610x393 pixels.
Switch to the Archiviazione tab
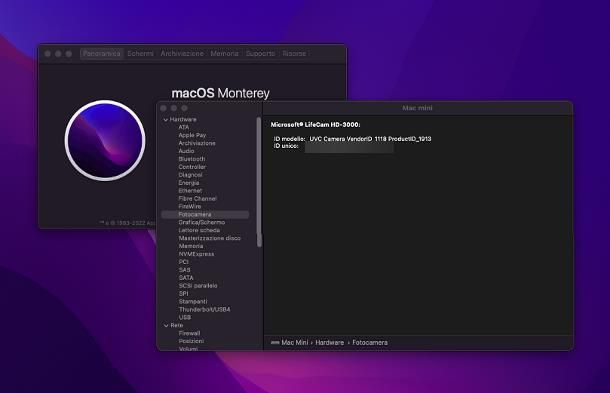(x=182, y=53)
